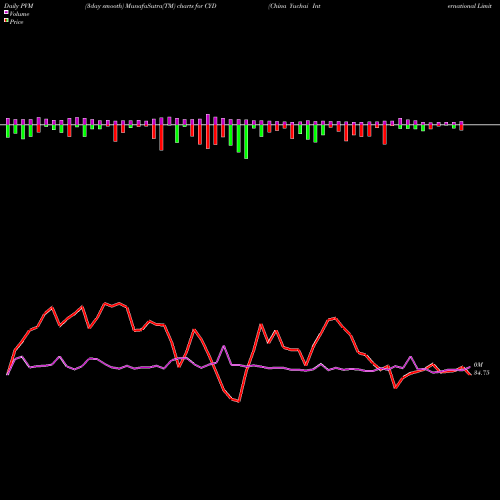Click the '(China Yuchai Int' company name text
The image size is (500, 500).
point(294,6)
